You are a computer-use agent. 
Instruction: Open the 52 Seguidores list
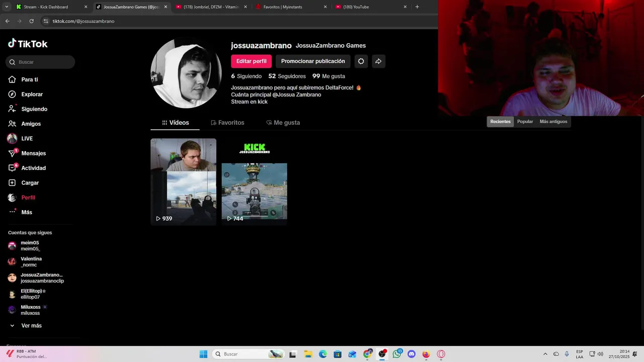point(287,76)
